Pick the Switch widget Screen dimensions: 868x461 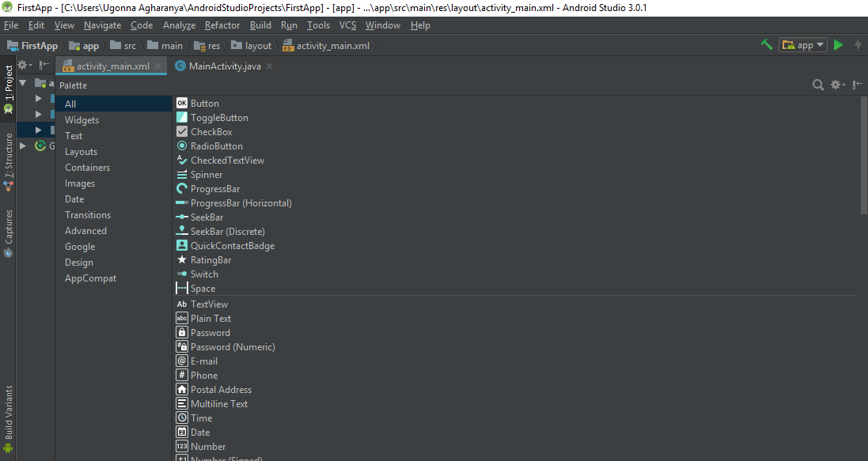[197, 274]
